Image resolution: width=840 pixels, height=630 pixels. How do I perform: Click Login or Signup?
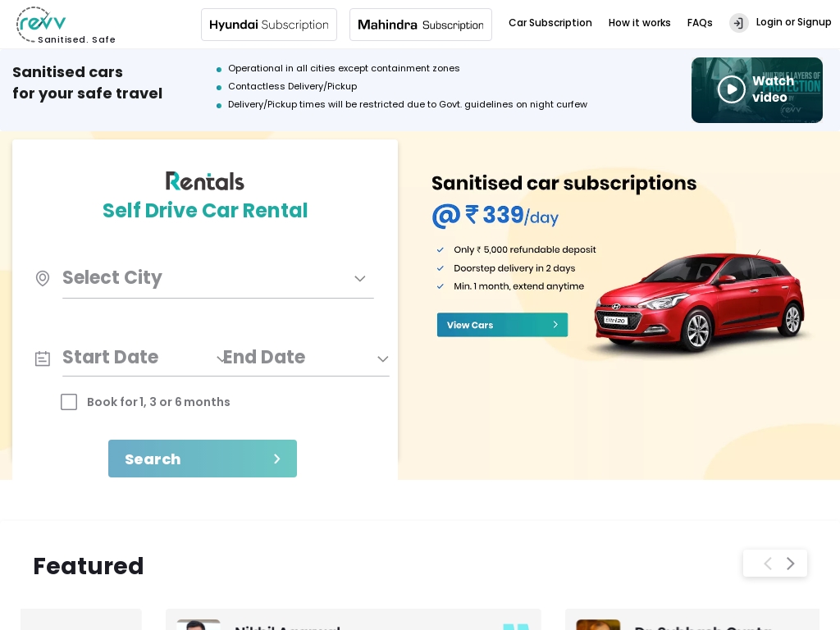793,22
